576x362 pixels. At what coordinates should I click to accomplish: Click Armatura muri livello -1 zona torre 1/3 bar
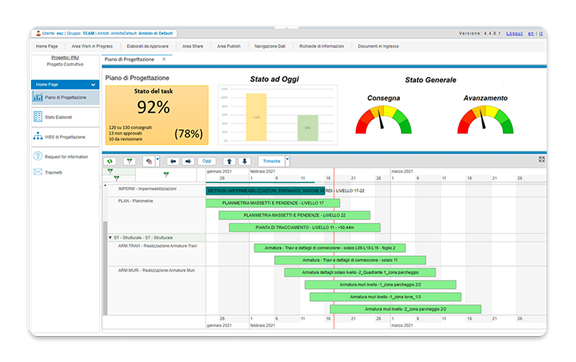pyautogui.click(x=385, y=297)
